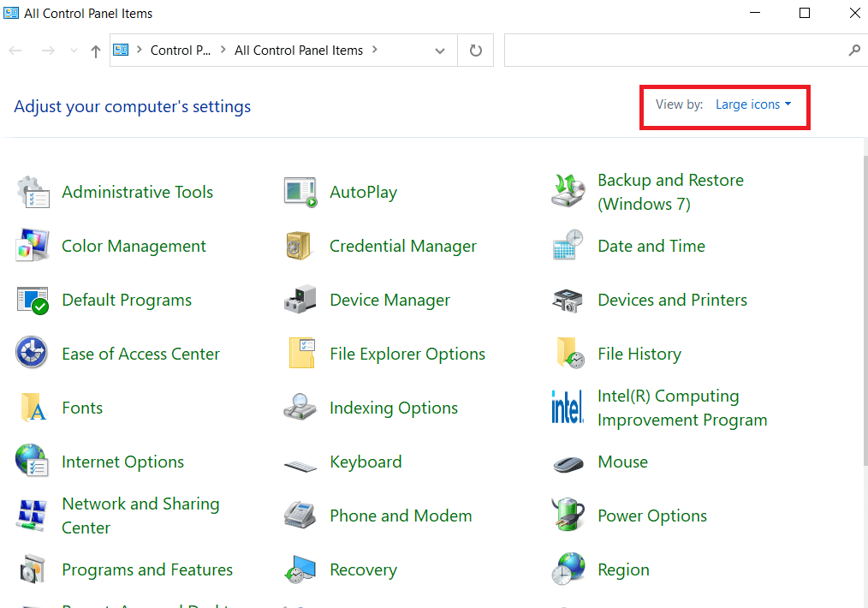Screen dimensions: 868x608
Task: Open Default Programs link
Action: (127, 300)
